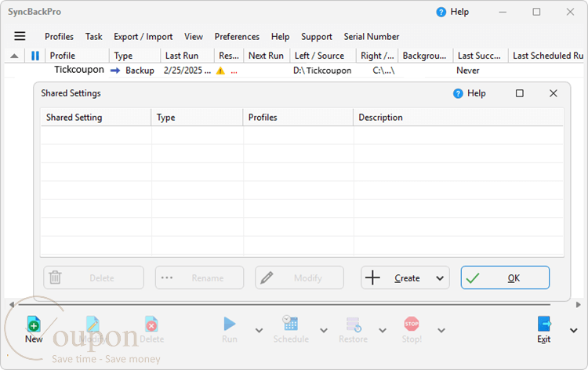Expand the Stop! dropdown arrow

pyautogui.click(x=441, y=330)
